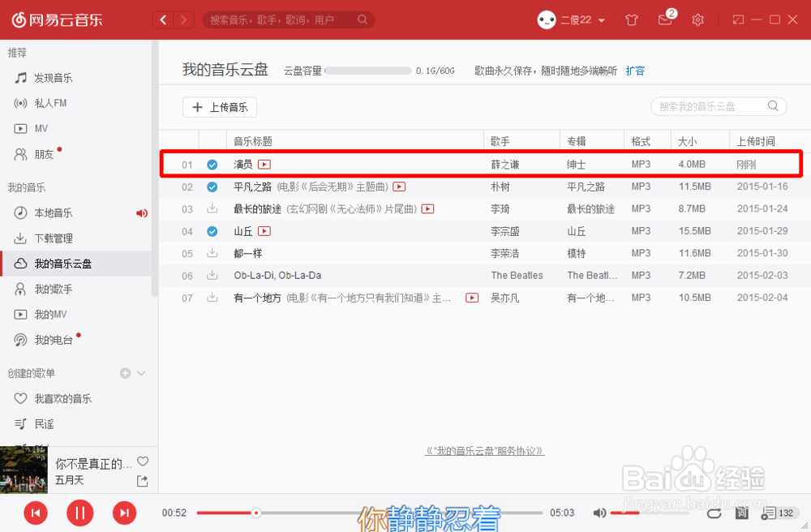This screenshot has width=811, height=532.
Task: Go back with the navigation arrow
Action: [x=164, y=20]
